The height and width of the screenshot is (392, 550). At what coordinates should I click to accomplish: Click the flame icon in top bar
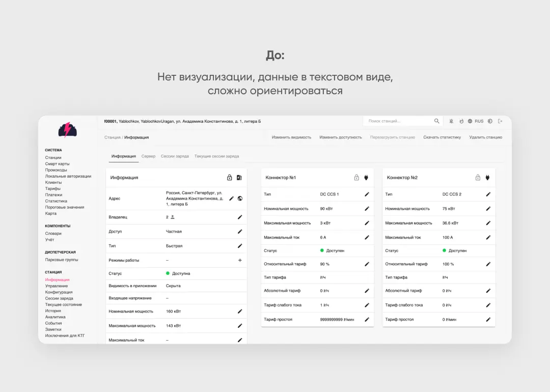[x=461, y=121]
